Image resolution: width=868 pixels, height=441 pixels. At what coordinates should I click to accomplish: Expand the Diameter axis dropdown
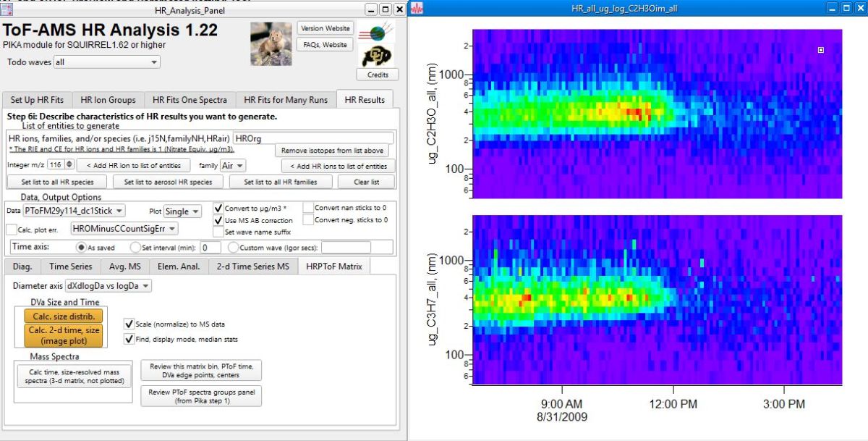coord(108,286)
